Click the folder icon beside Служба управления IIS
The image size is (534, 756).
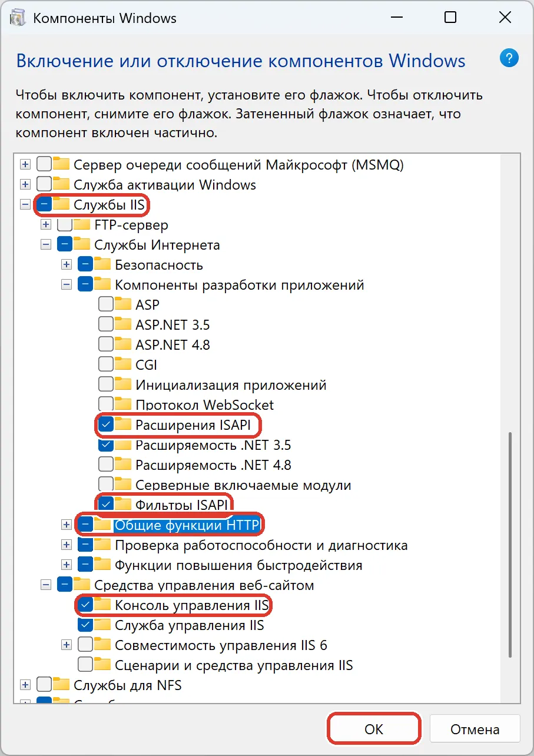click(102, 625)
